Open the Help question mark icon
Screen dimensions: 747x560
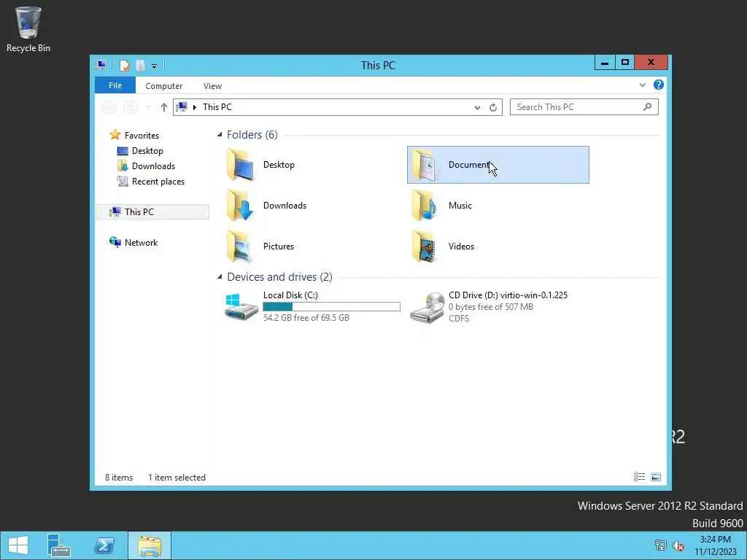click(659, 85)
